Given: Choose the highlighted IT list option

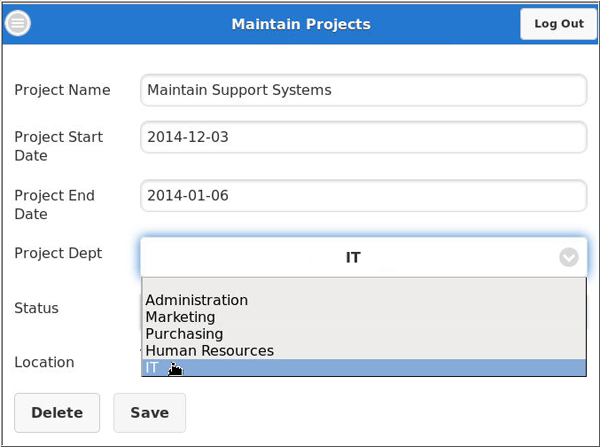Looking at the screenshot, I should tap(152, 368).
